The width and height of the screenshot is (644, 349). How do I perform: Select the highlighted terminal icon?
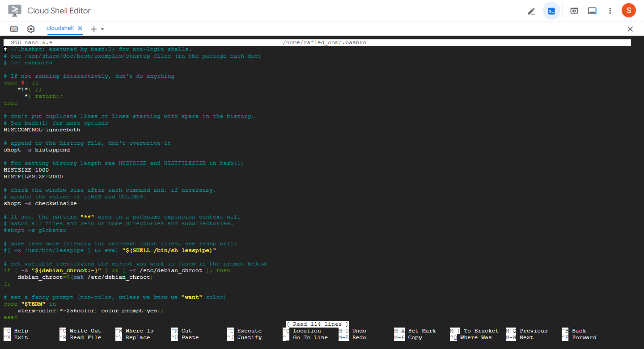[551, 10]
